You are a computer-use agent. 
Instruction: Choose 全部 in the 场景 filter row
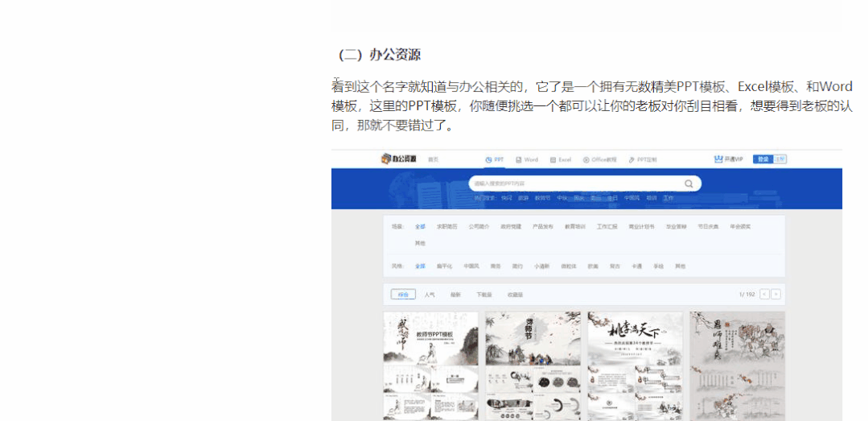[420, 226]
